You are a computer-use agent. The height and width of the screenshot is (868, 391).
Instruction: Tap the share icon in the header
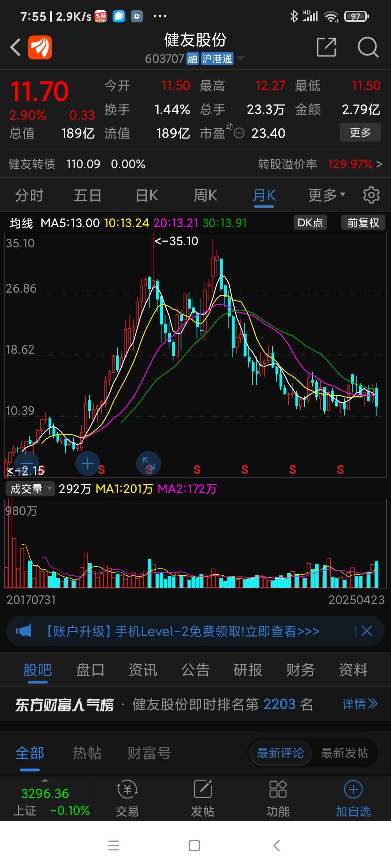[x=326, y=47]
